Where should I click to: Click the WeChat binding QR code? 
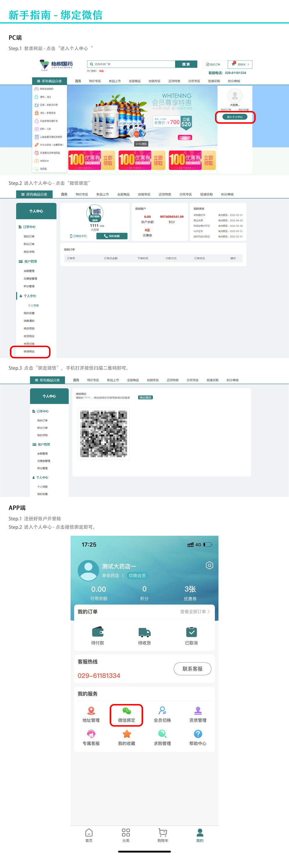tap(104, 434)
